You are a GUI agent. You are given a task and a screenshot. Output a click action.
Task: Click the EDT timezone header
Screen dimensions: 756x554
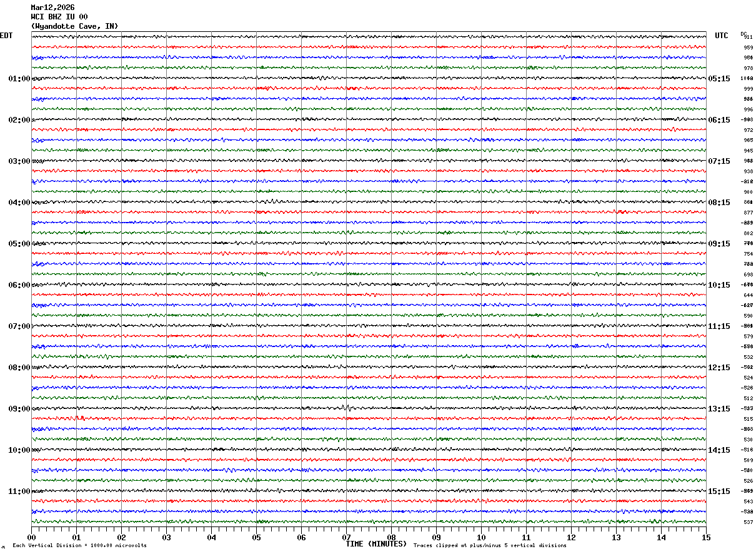tap(6, 36)
